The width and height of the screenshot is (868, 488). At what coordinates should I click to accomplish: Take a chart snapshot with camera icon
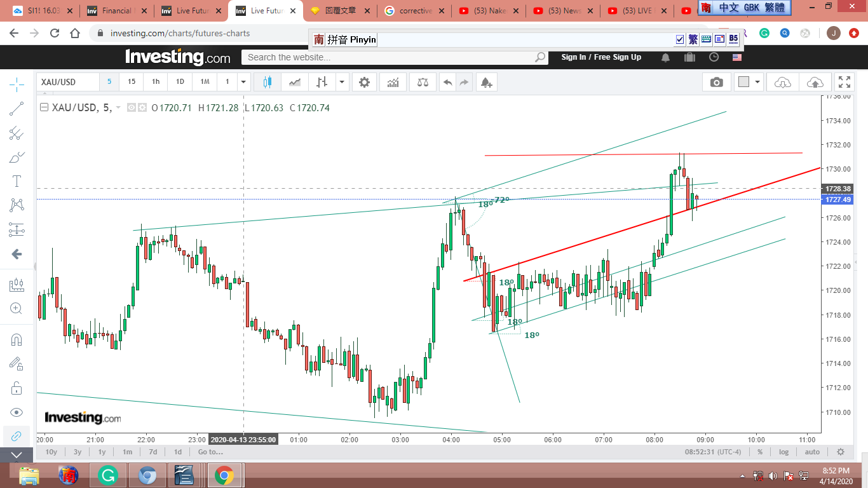click(x=717, y=82)
